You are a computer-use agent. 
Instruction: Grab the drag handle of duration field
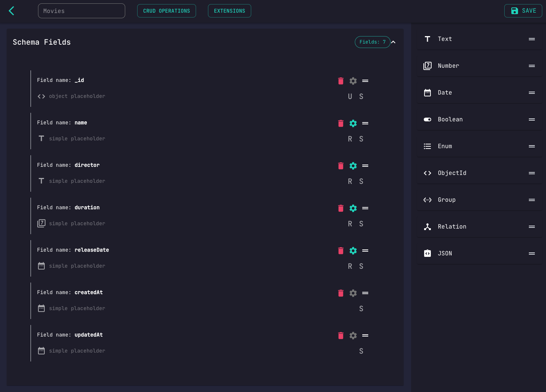pyautogui.click(x=365, y=208)
